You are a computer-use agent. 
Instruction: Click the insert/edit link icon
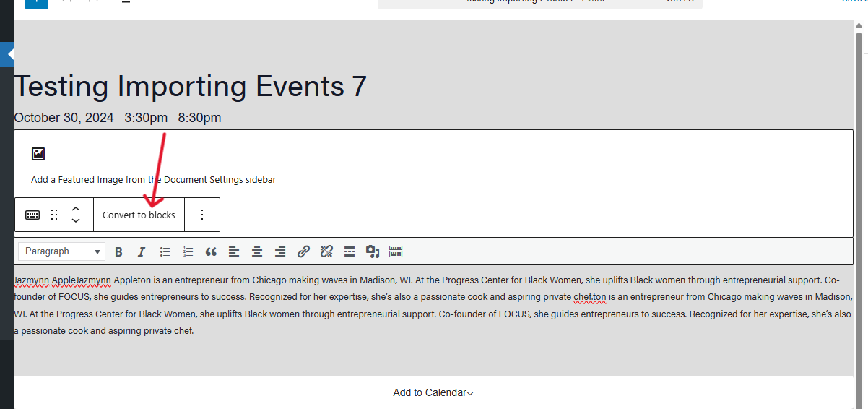pyautogui.click(x=303, y=251)
